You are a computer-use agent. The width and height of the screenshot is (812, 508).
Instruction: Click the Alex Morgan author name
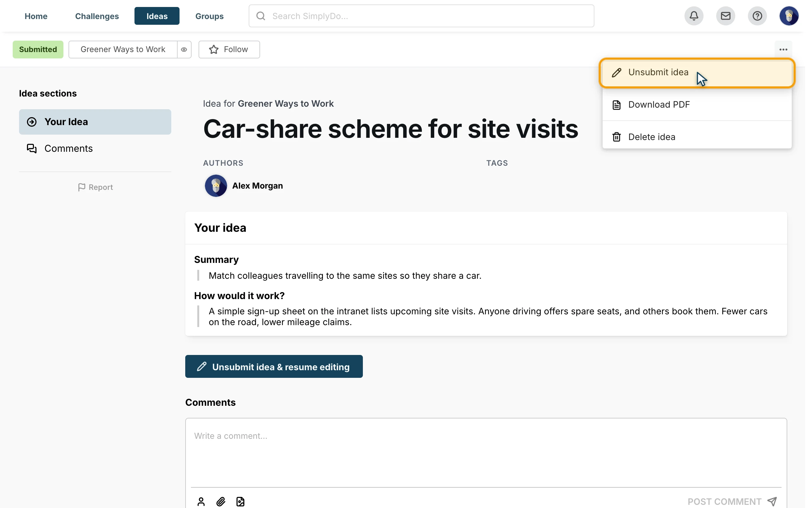tap(257, 185)
